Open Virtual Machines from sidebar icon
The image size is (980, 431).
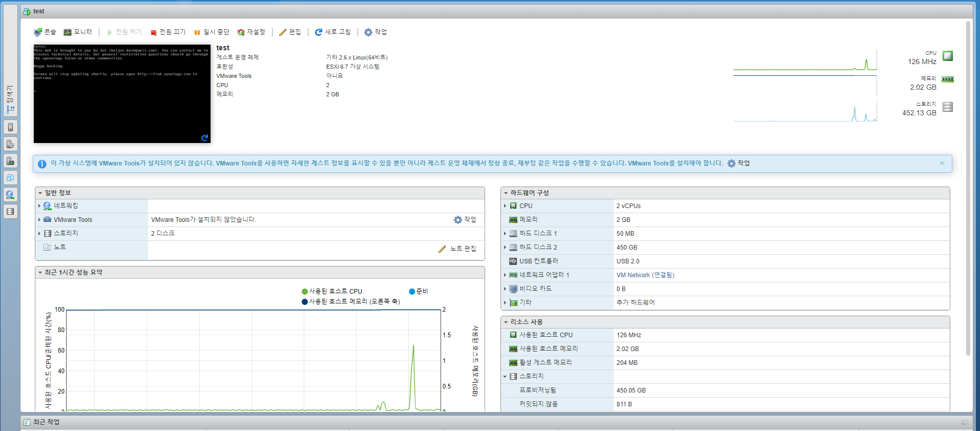tap(10, 177)
